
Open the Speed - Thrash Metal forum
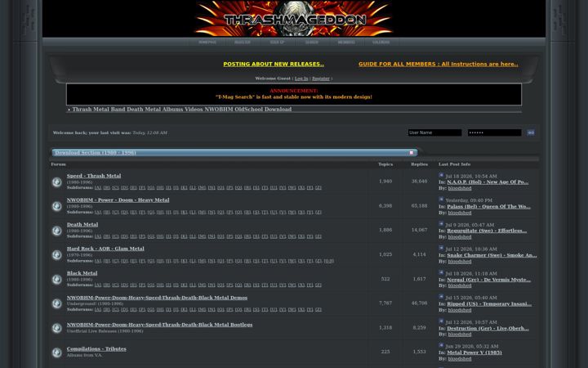tap(94, 176)
